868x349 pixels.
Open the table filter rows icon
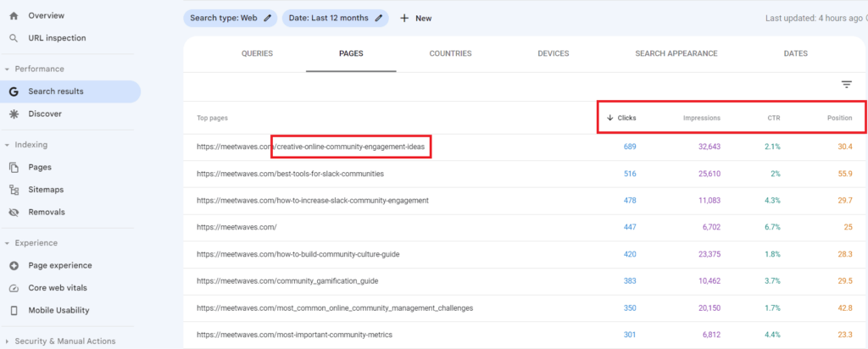847,85
